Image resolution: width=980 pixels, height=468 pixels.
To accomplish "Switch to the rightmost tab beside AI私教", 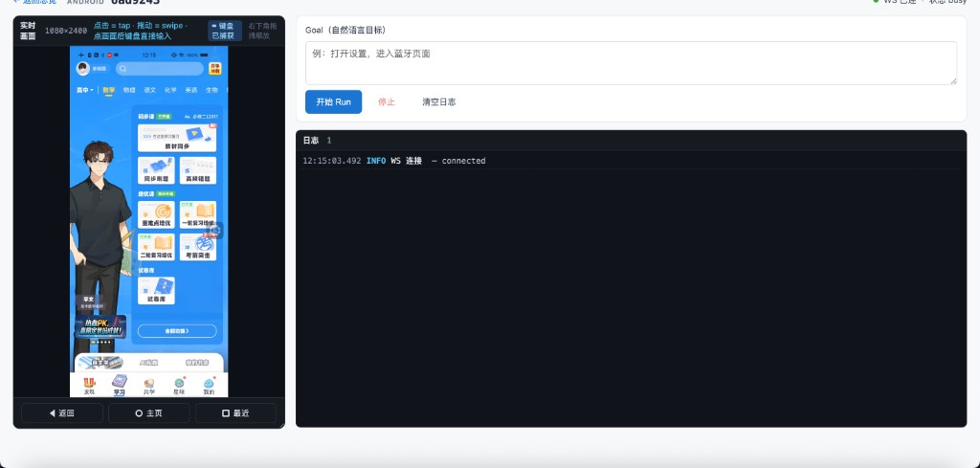I will 197,363.
